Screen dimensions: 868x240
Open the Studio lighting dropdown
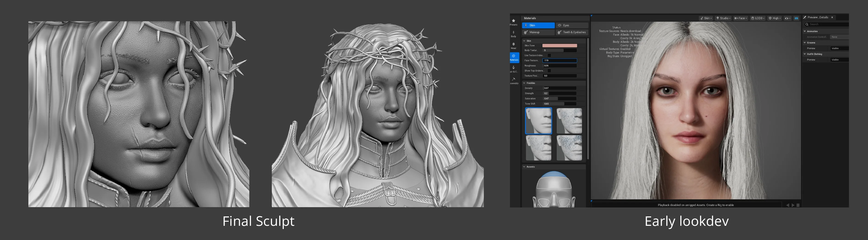(723, 18)
